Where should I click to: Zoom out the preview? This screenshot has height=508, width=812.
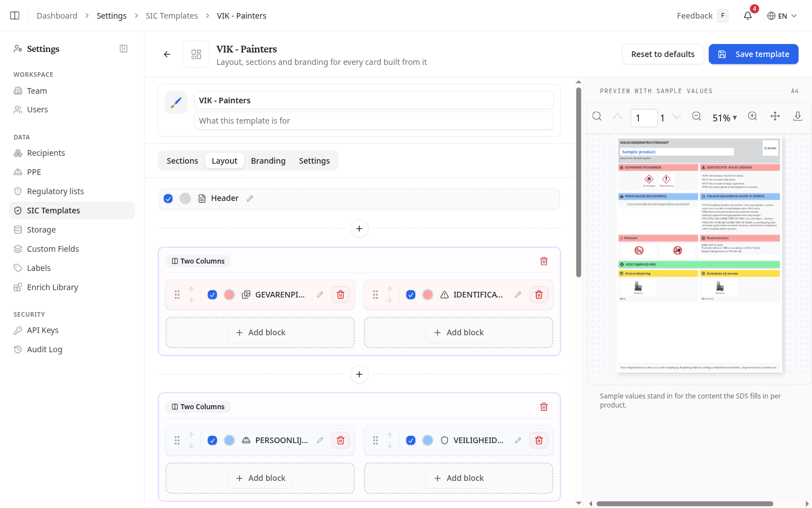click(697, 116)
